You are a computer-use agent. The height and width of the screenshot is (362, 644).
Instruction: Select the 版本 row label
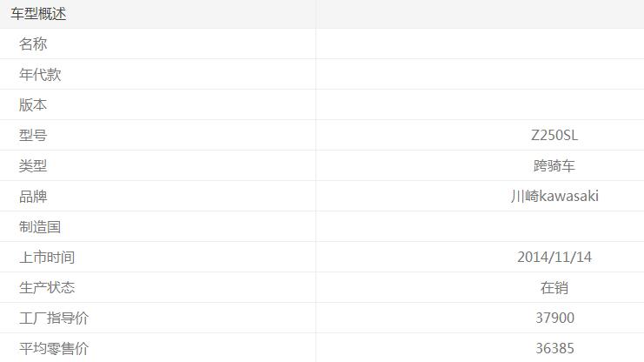[x=33, y=105]
